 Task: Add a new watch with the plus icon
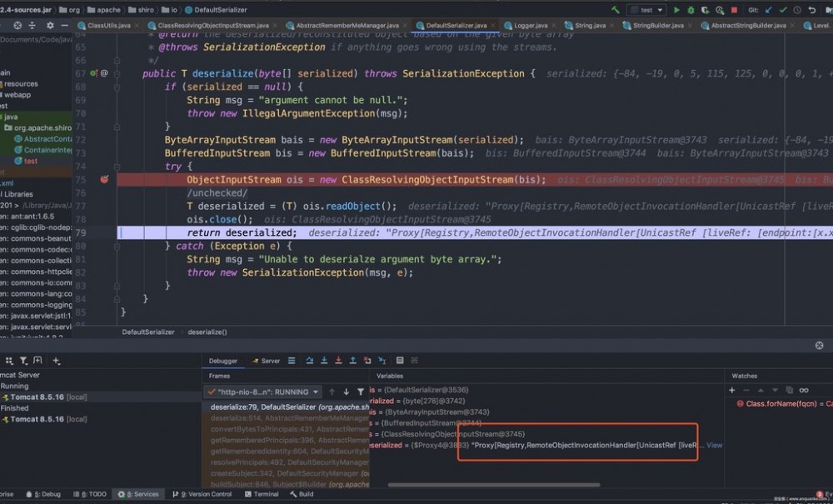[x=732, y=389]
